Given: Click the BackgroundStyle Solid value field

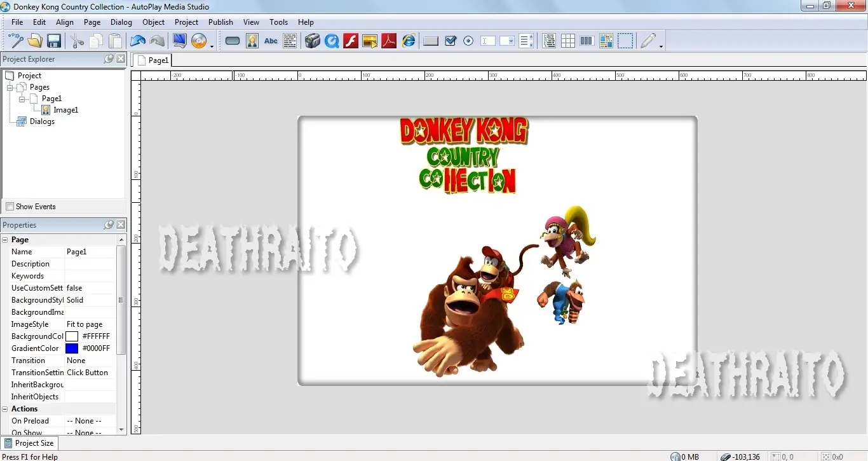Looking at the screenshot, I should point(90,300).
